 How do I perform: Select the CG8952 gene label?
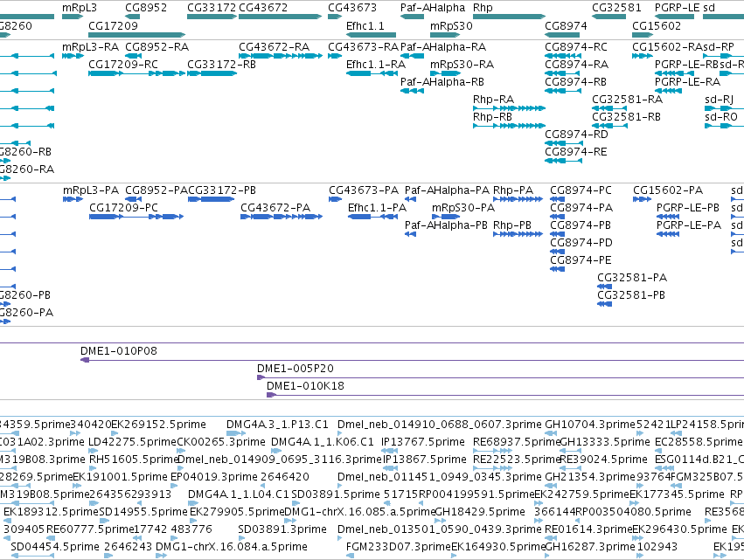point(146,8)
